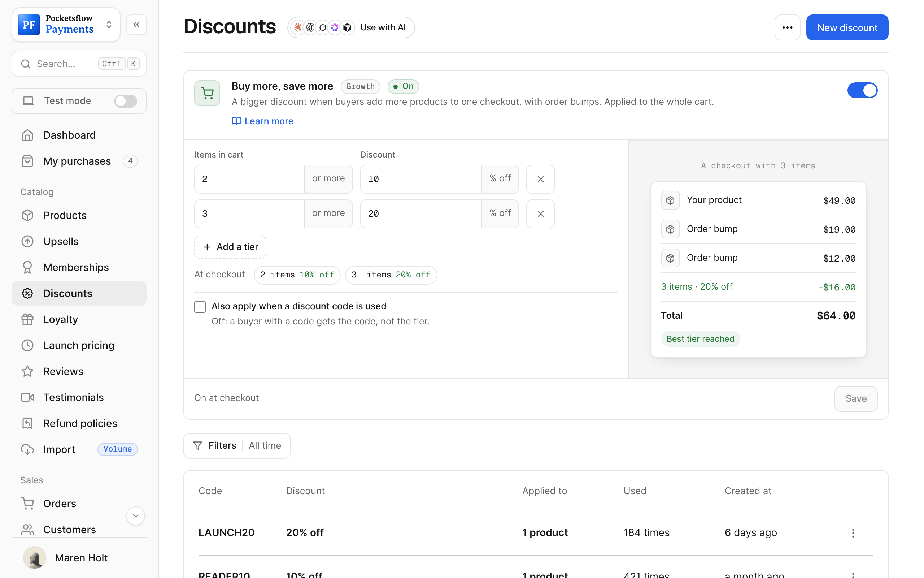Click the Customers sidebar item
Screen dimensions: 924x578
[x=79, y=530]
